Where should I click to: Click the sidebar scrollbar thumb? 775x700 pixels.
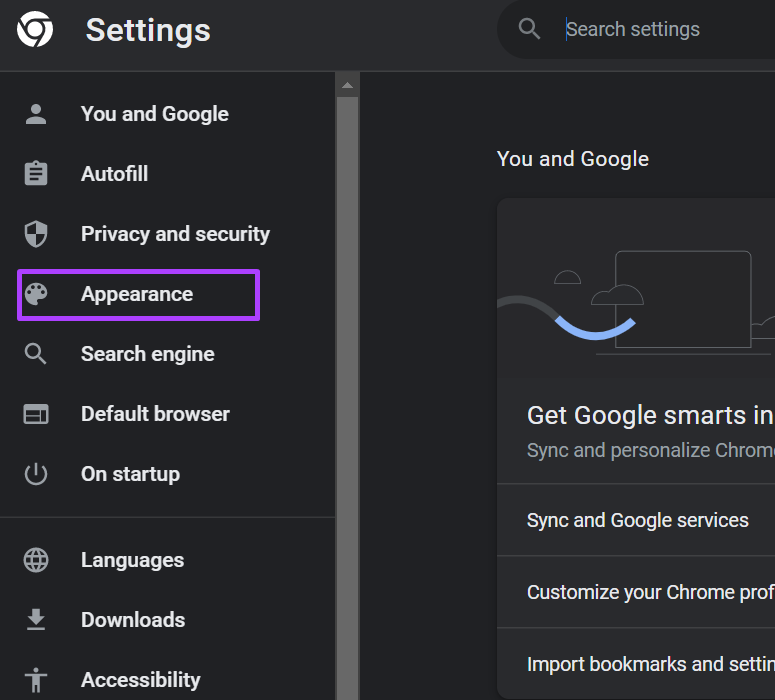(347, 398)
